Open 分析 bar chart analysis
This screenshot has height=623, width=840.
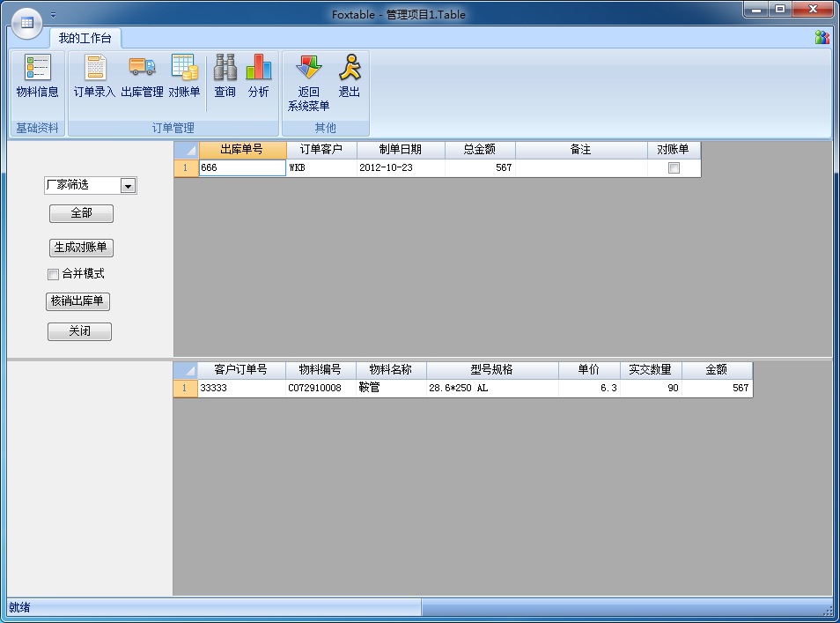(x=259, y=76)
